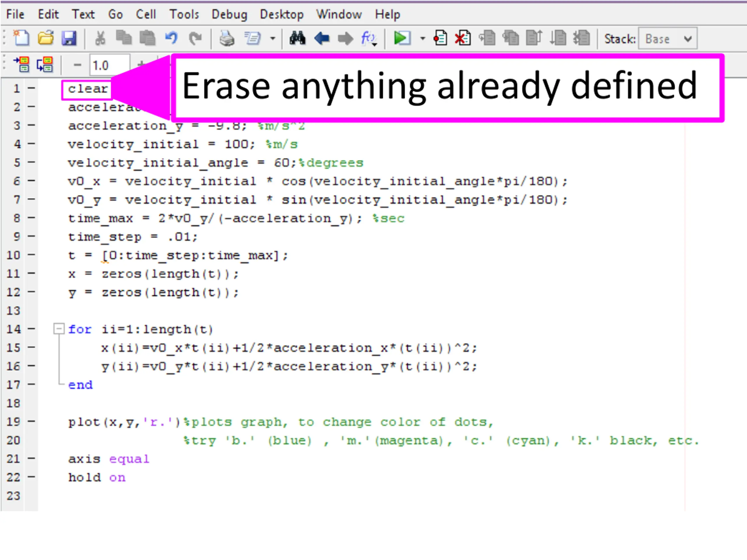
Task: Click the 1.0 increment value field
Action: pos(109,65)
